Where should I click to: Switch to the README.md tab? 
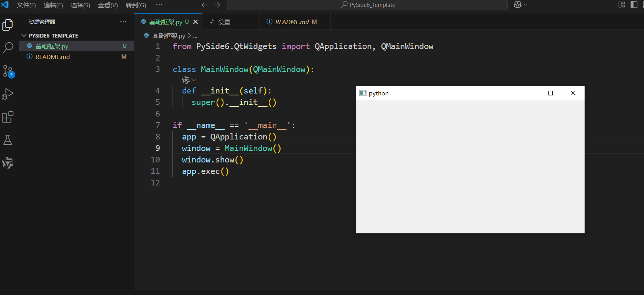[292, 22]
